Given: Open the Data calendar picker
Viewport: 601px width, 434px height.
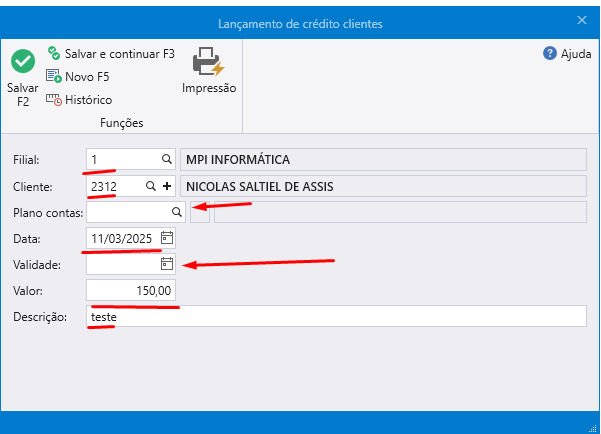Looking at the screenshot, I should point(167,238).
